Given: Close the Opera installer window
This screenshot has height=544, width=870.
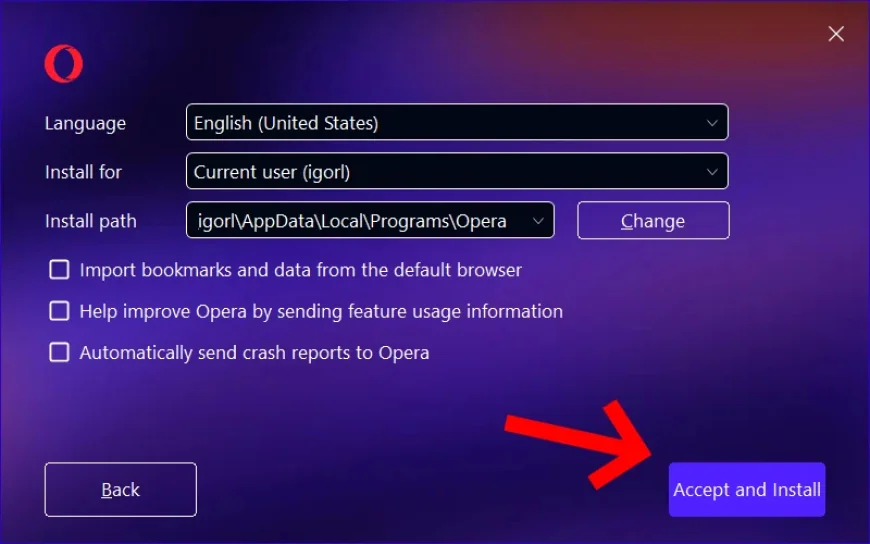Looking at the screenshot, I should 836,34.
